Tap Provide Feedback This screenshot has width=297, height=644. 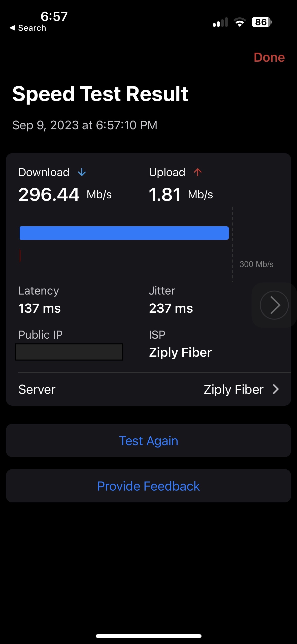pos(148,486)
